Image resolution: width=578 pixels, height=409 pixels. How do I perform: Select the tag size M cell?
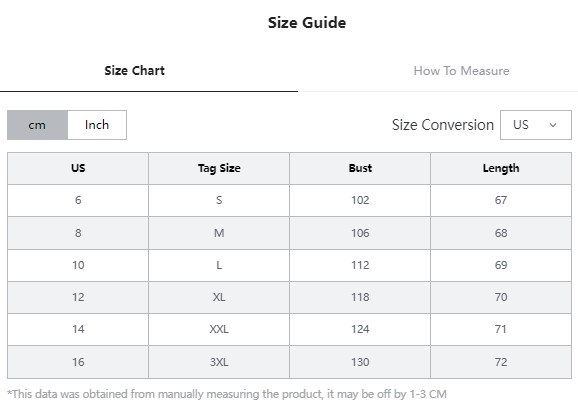(219, 233)
